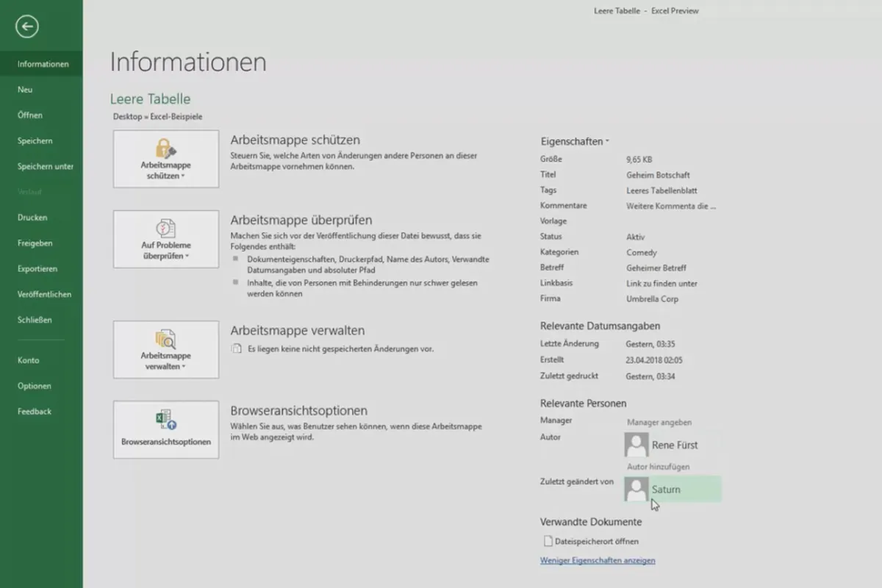882x588 pixels.
Task: Click the author name Rene Fürst
Action: click(675, 445)
